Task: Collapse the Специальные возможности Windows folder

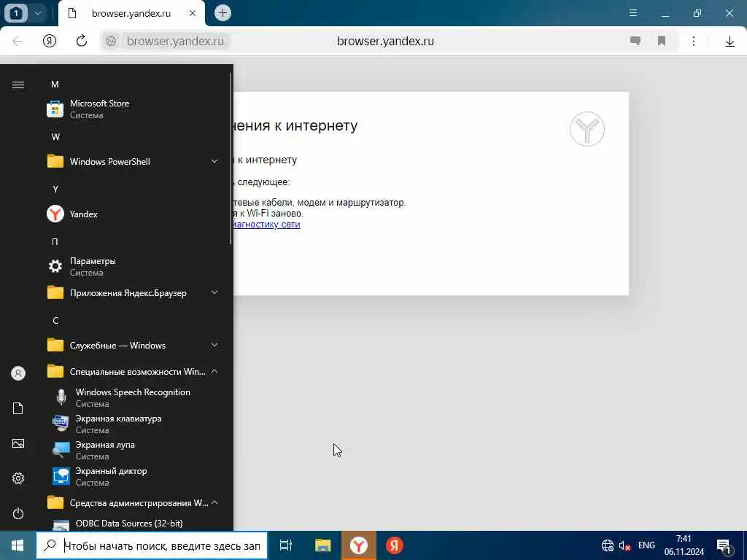Action: pyautogui.click(x=133, y=371)
